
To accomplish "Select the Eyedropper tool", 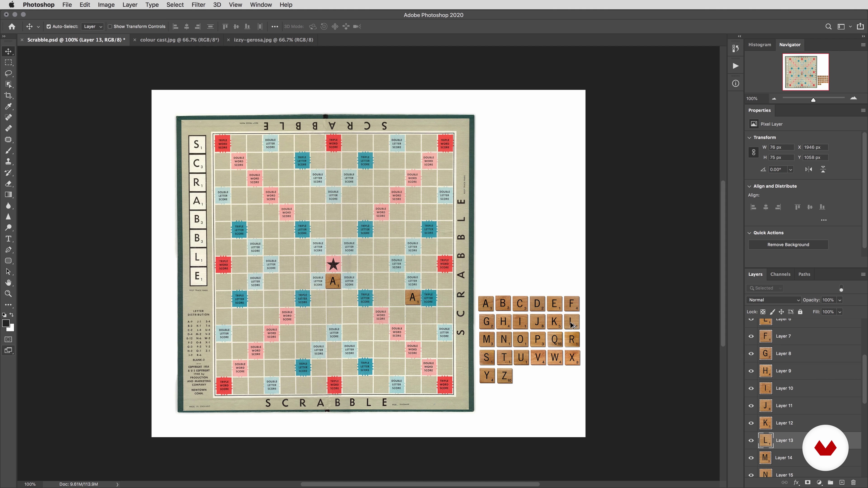I will tap(8, 107).
